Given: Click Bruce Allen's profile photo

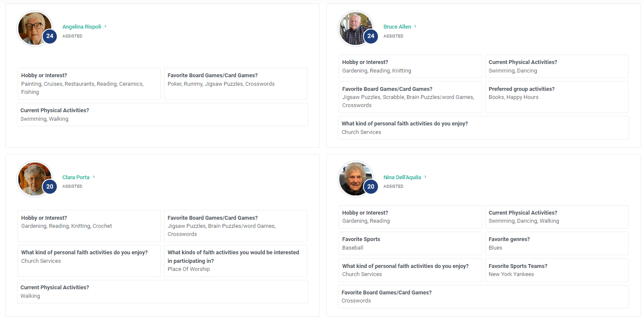Looking at the screenshot, I should point(356,29).
